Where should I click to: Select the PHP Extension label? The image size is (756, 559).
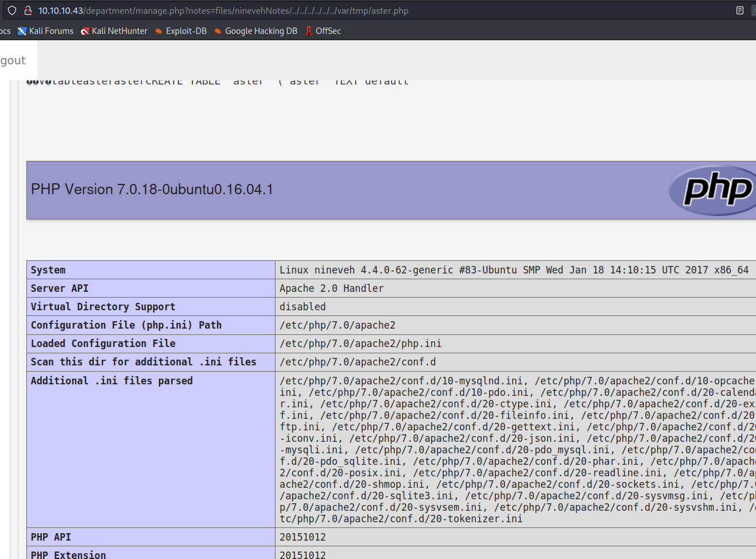point(68,555)
